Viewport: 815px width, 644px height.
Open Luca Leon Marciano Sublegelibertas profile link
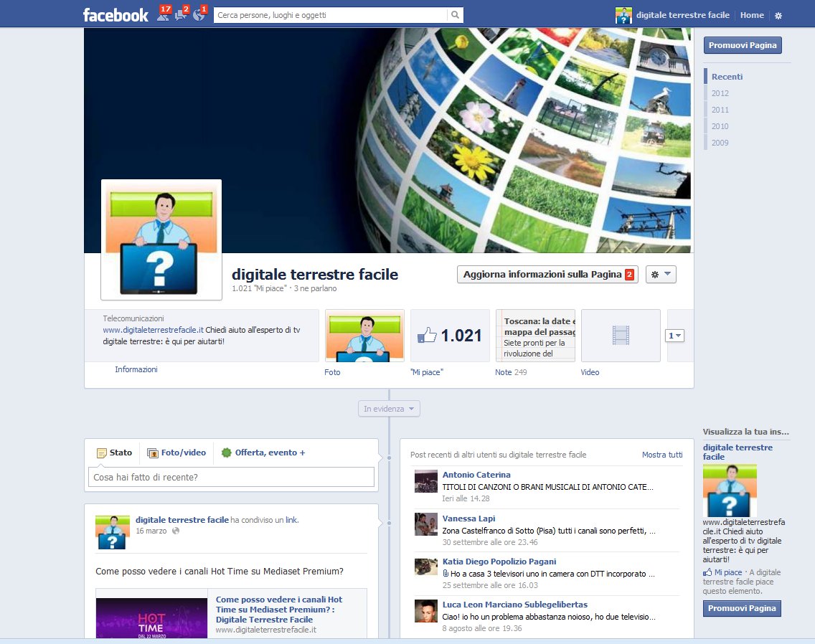coord(514,605)
